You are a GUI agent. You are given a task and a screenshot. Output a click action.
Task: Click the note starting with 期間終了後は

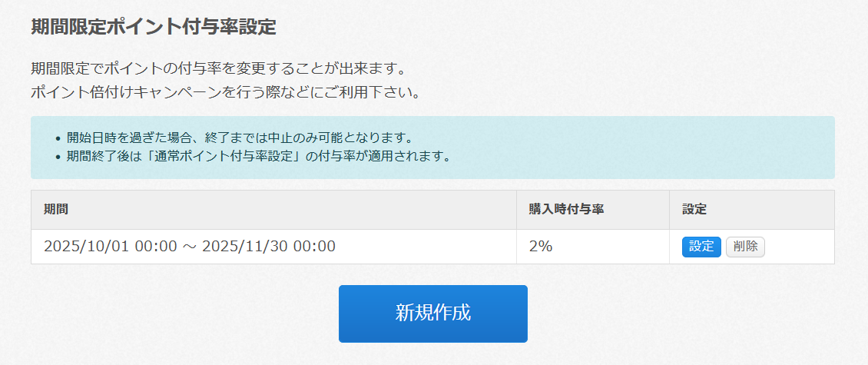(257, 157)
